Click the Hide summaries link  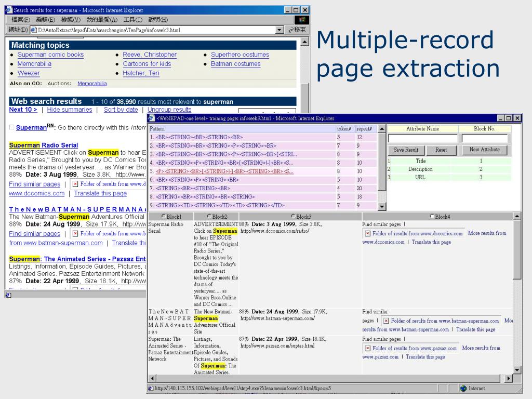coord(70,110)
